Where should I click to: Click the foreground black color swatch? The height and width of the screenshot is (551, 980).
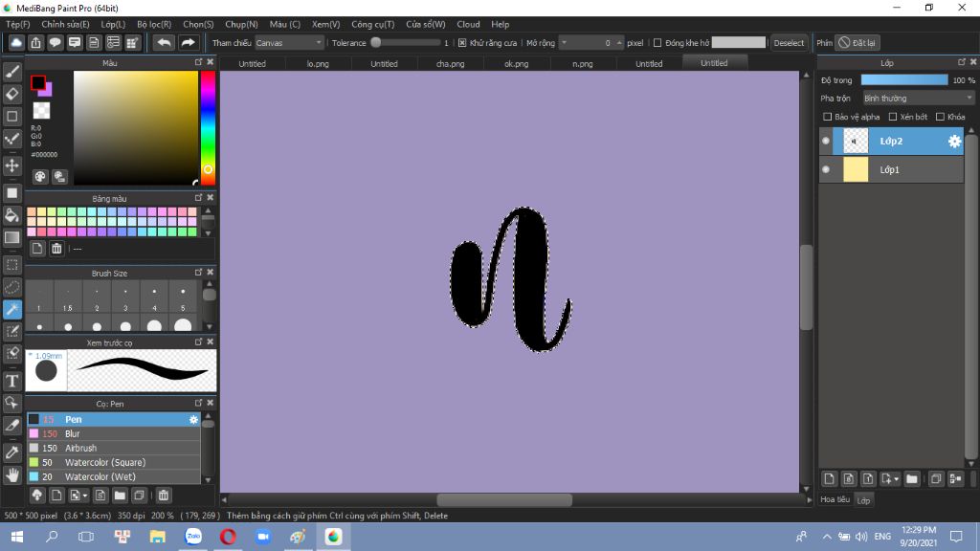(x=37, y=82)
